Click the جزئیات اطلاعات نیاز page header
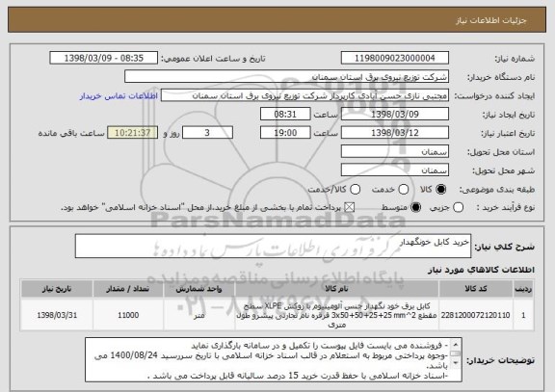This screenshot has width=555, height=392. click(x=491, y=20)
